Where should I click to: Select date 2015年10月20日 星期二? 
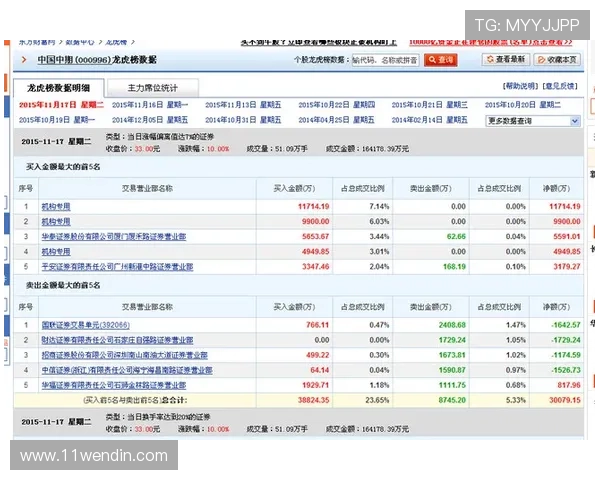point(523,105)
